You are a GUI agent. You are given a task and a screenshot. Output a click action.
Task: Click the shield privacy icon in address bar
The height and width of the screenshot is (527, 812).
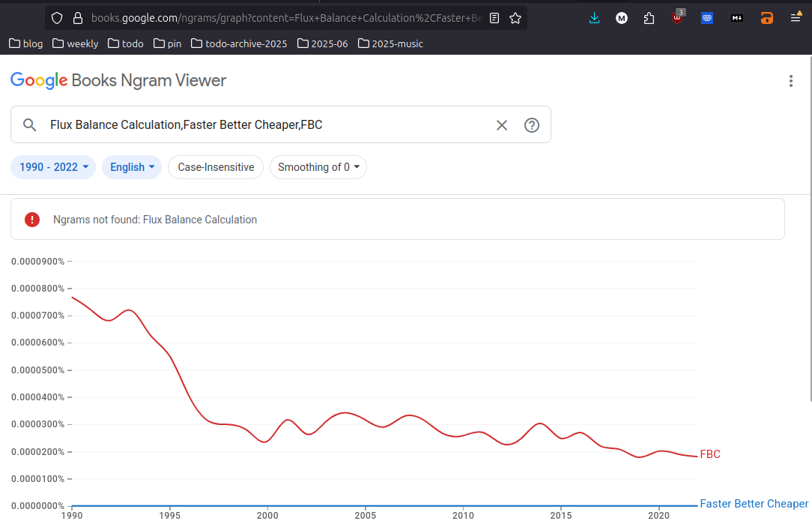pos(57,17)
